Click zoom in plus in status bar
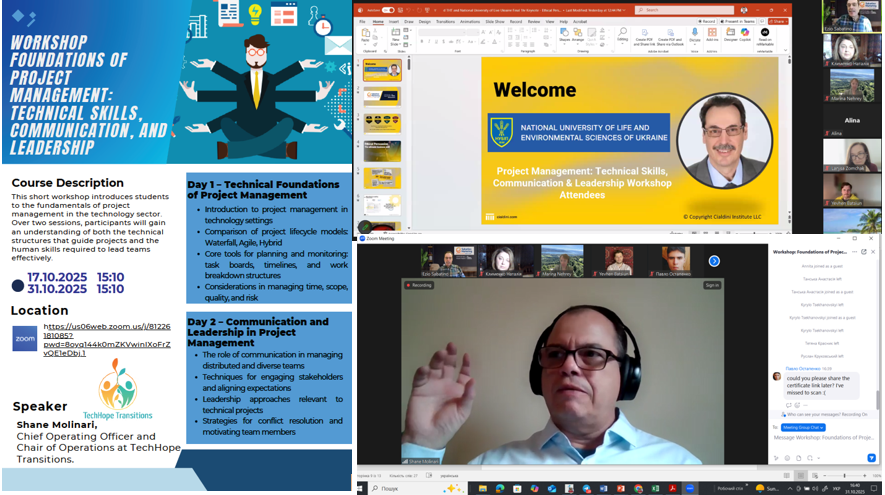The image size is (885, 495). click(865, 476)
